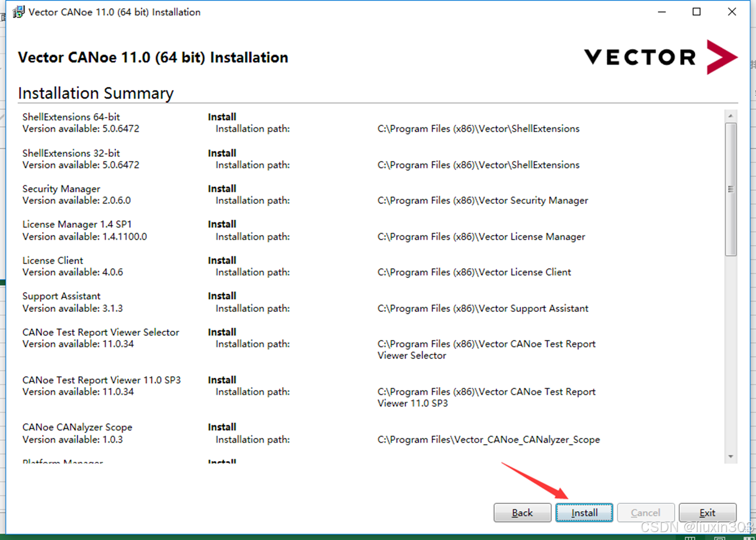Click the Vector logo
The width and height of the screenshot is (756, 540).
tap(661, 57)
